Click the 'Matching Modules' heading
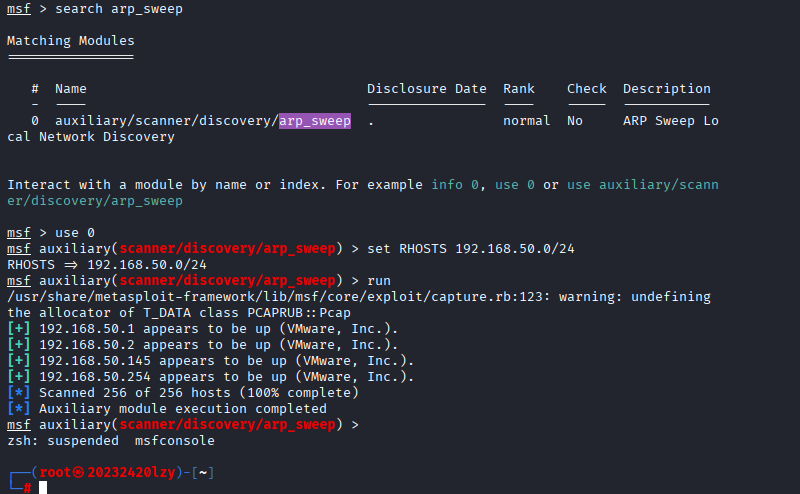800x494 pixels. click(x=70, y=41)
